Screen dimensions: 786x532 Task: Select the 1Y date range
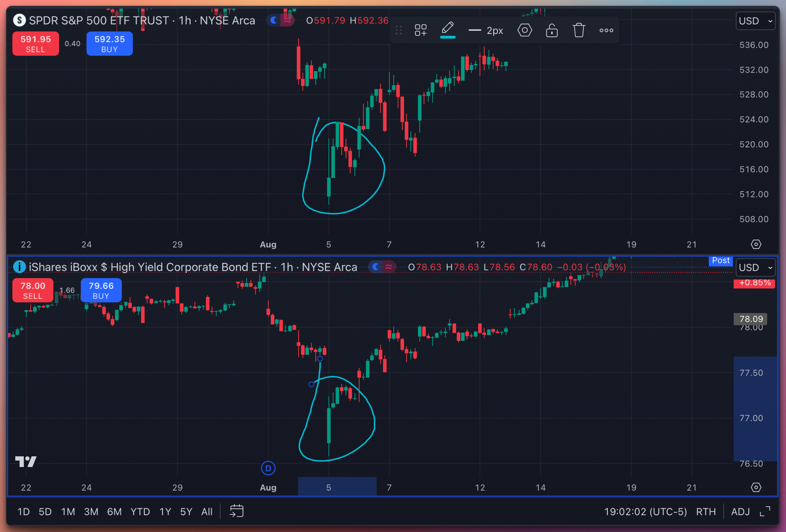point(165,512)
